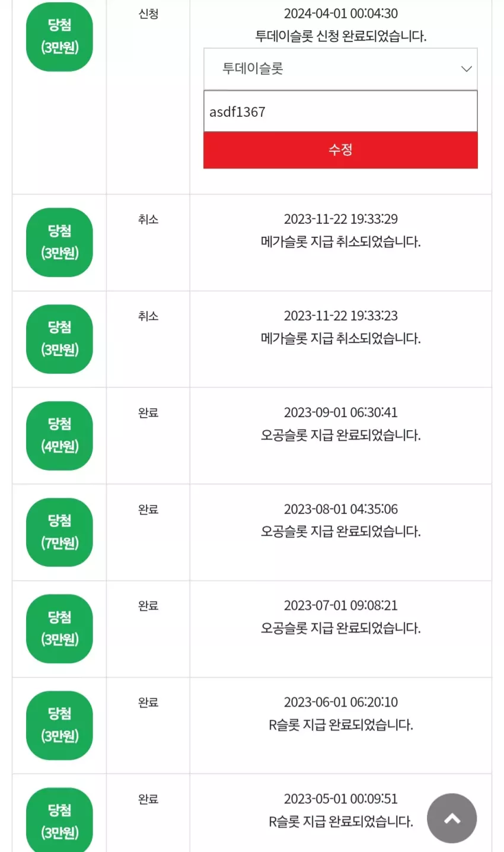Click 완료 status for 2023-09-01 entry

pos(148,413)
